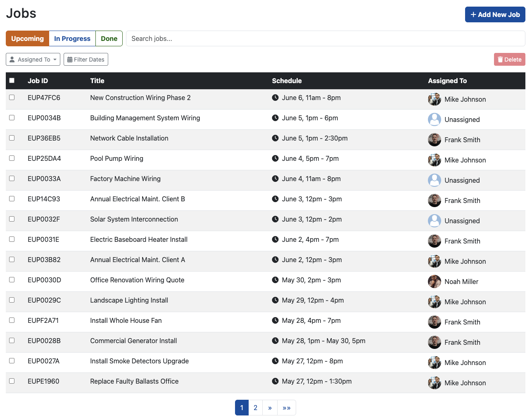The height and width of the screenshot is (420, 532).
Task: Select Frank Smith's avatar on Network Cable Installation
Action: (x=434, y=140)
